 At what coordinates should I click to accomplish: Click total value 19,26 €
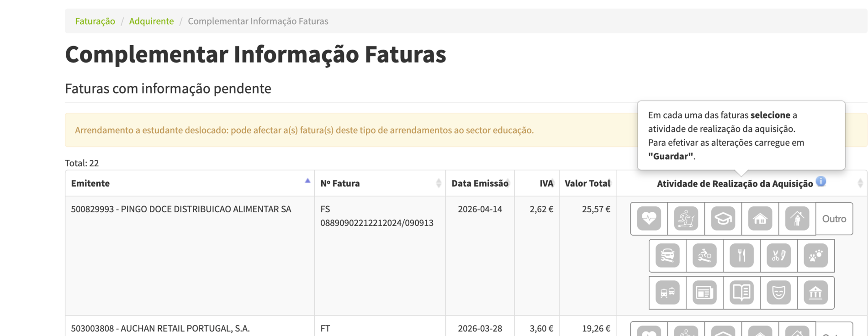(x=596, y=328)
